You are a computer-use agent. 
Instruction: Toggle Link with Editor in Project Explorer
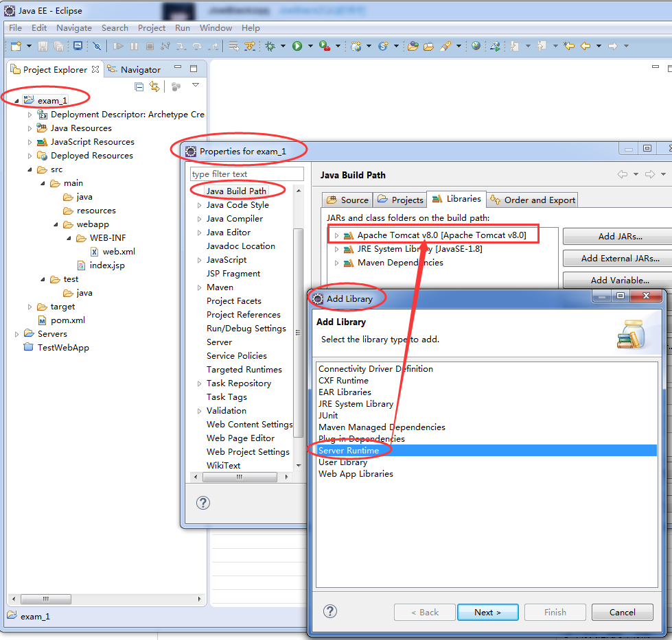154,86
